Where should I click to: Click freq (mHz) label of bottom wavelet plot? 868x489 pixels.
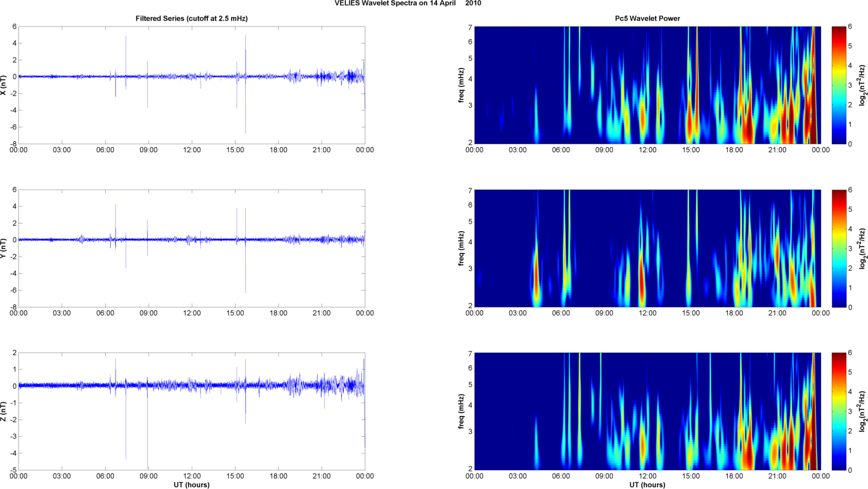(461, 411)
